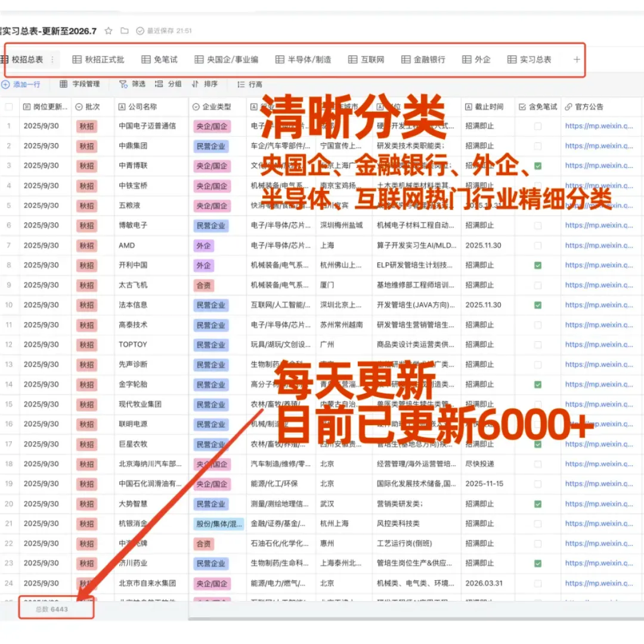The height and width of the screenshot is (644, 644).
Task: Open 合资 type tag in 太古飞机 row
Action: pos(204,286)
